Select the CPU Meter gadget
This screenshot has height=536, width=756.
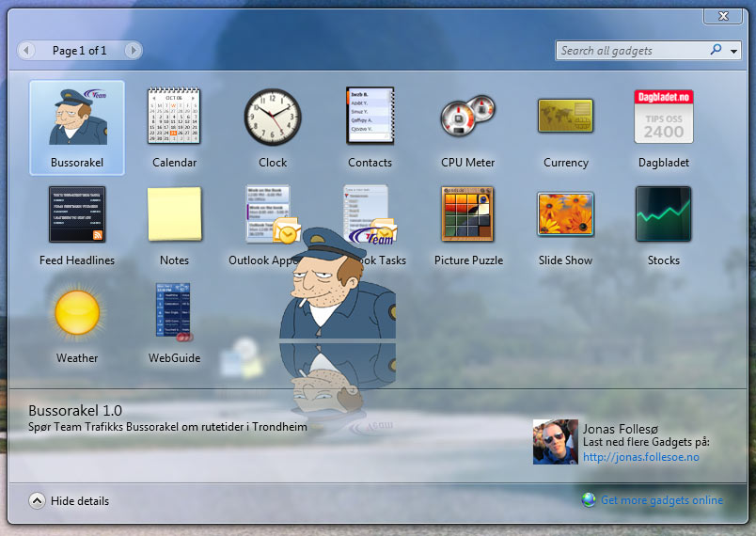click(467, 116)
